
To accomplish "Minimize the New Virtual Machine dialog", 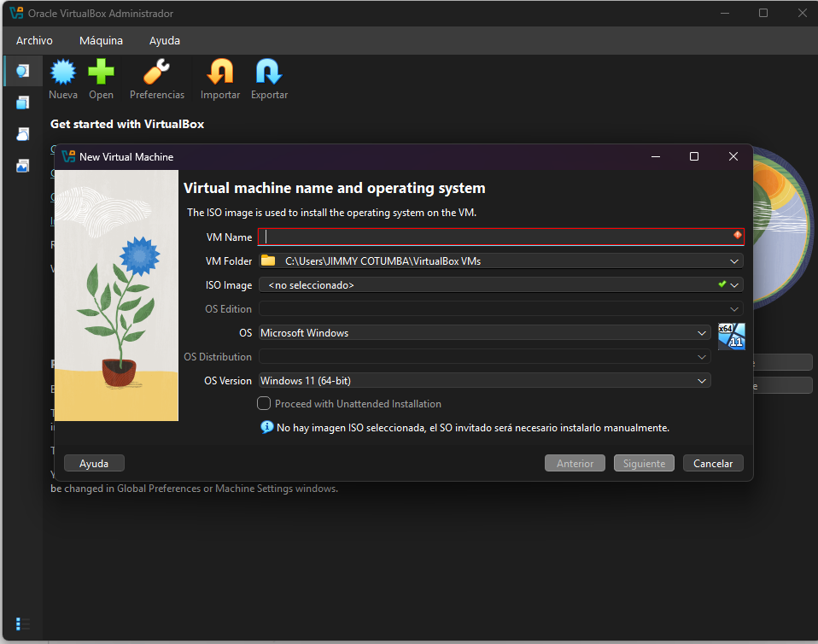I will (656, 156).
